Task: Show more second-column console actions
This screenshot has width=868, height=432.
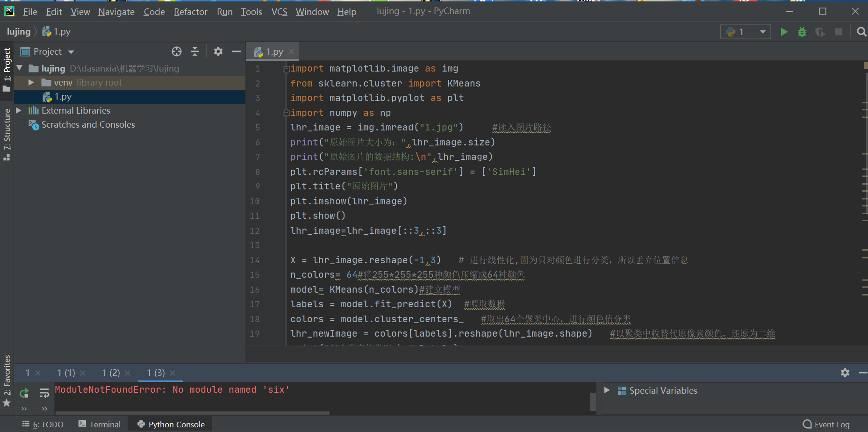Action: pyautogui.click(x=44, y=409)
